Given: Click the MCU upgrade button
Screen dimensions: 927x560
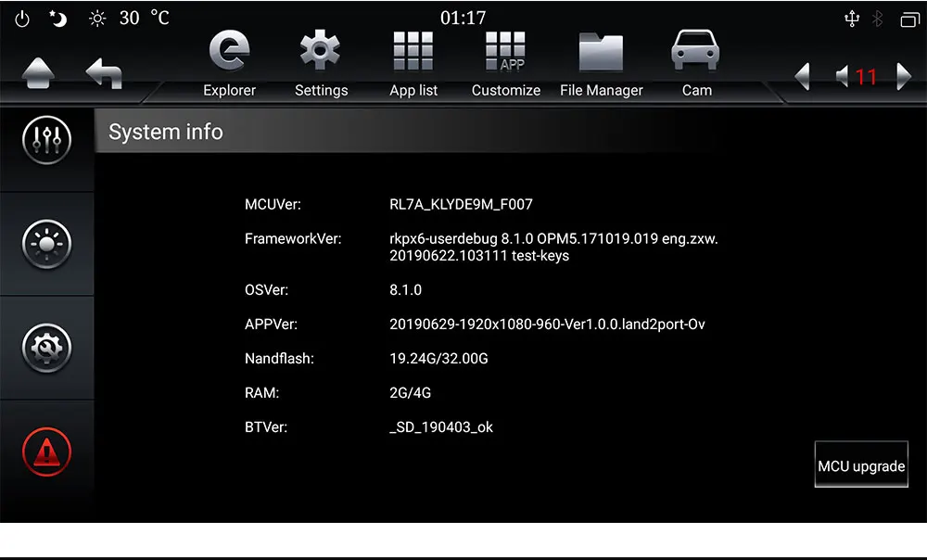Looking at the screenshot, I should click(861, 465).
